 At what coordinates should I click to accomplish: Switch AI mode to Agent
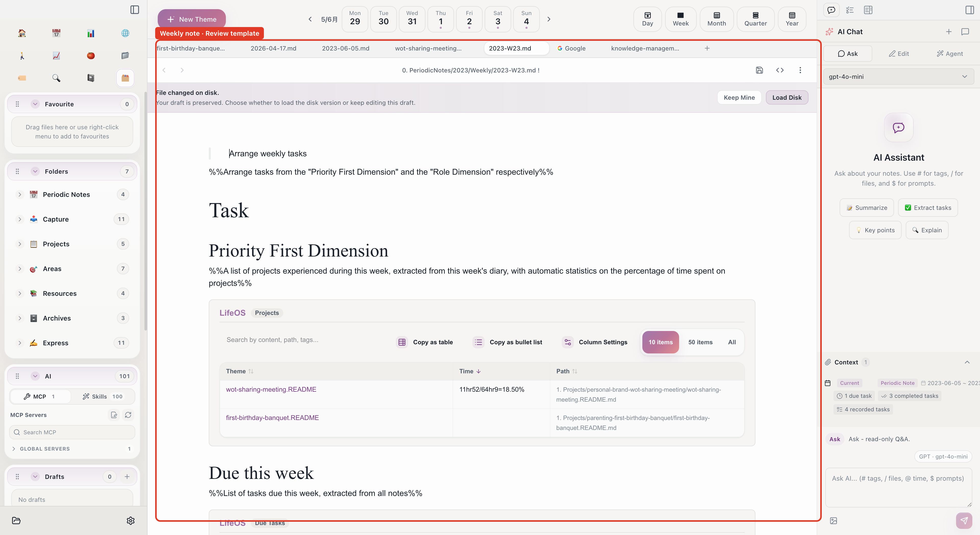(x=950, y=54)
